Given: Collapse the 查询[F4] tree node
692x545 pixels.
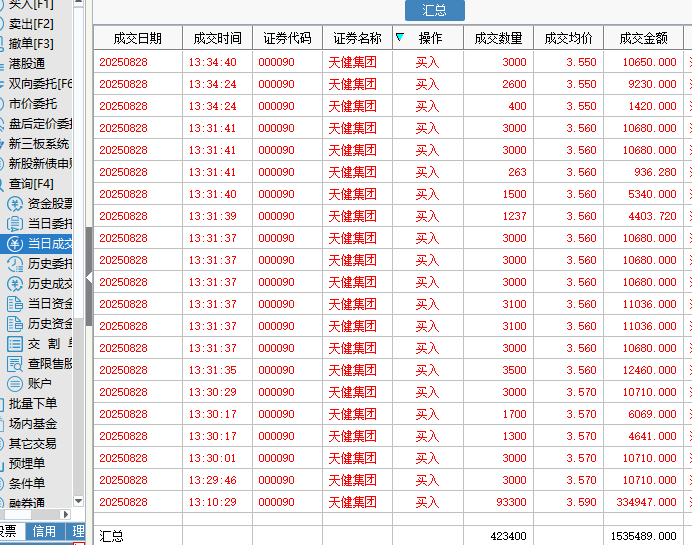Looking at the screenshot, I should click(31, 184).
